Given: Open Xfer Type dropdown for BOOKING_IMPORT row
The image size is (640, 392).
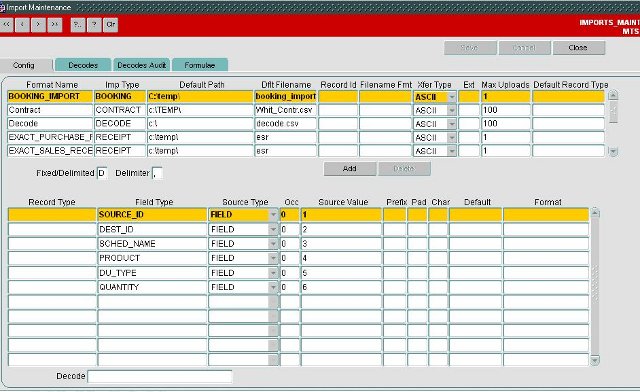Looking at the screenshot, I should (452, 97).
